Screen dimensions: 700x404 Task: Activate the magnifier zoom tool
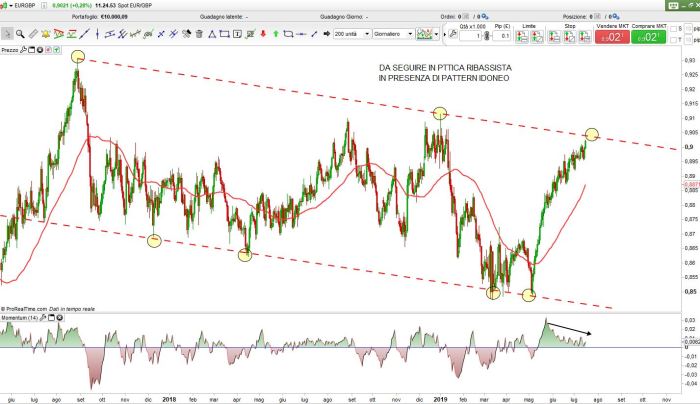20,33
